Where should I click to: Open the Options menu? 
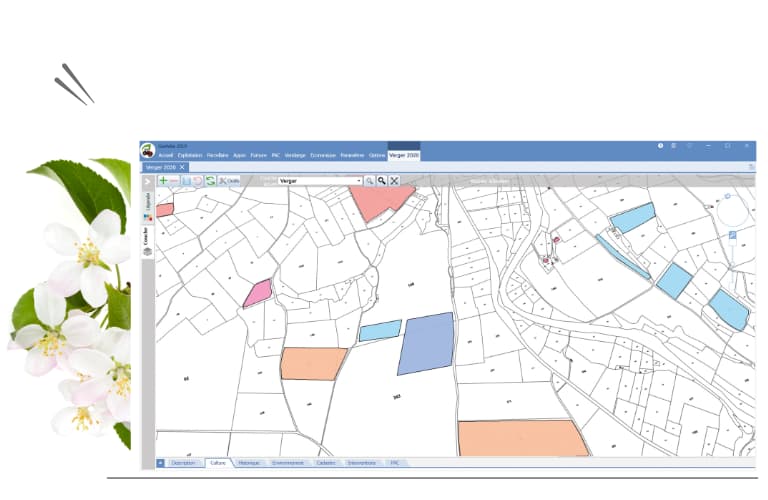click(377, 155)
